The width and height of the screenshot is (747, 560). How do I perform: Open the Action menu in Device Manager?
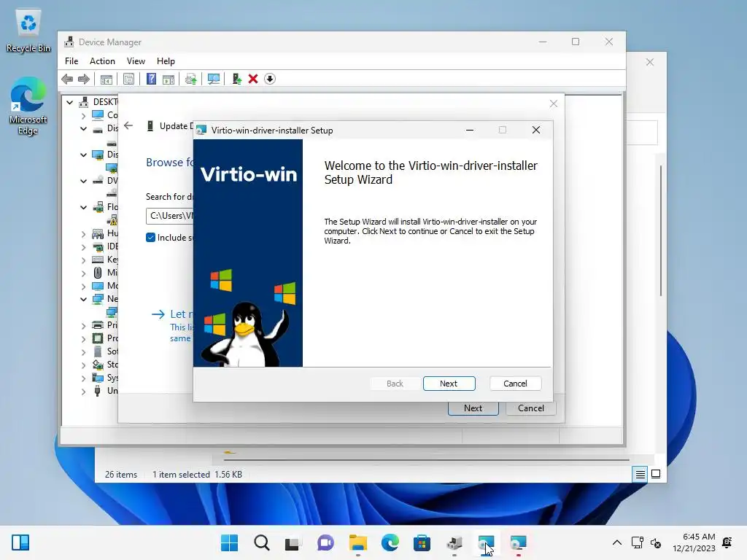(102, 61)
